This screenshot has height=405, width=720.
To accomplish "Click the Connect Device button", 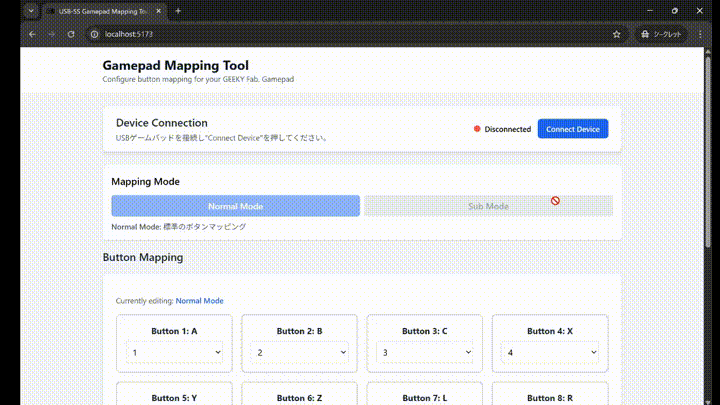I will [573, 129].
